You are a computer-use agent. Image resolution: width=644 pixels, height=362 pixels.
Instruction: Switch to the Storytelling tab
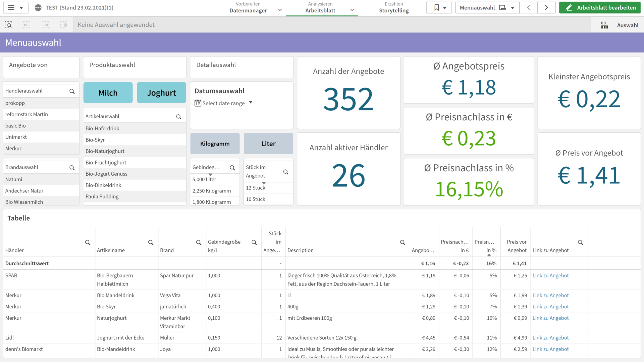pyautogui.click(x=394, y=7)
